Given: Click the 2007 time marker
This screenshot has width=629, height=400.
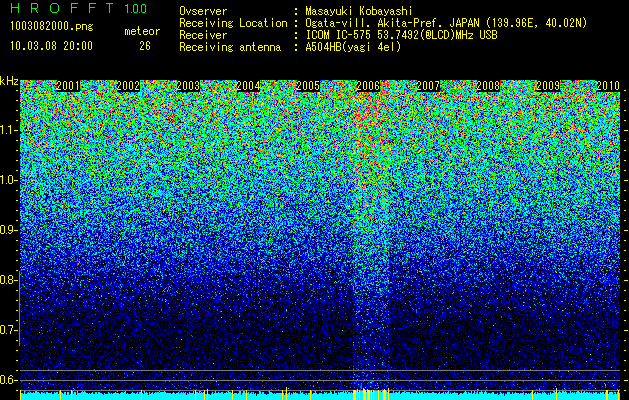Looking at the screenshot, I should tap(428, 86).
